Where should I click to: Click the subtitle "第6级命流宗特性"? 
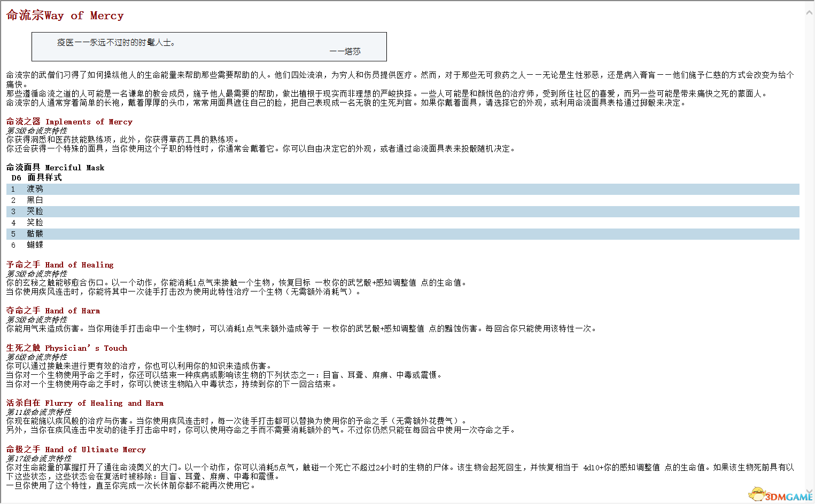click(37, 357)
